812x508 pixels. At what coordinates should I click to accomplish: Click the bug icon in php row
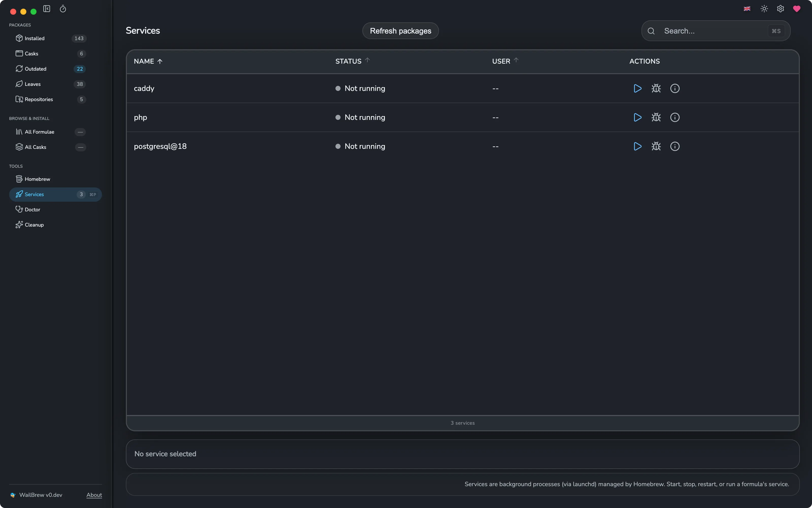656,117
